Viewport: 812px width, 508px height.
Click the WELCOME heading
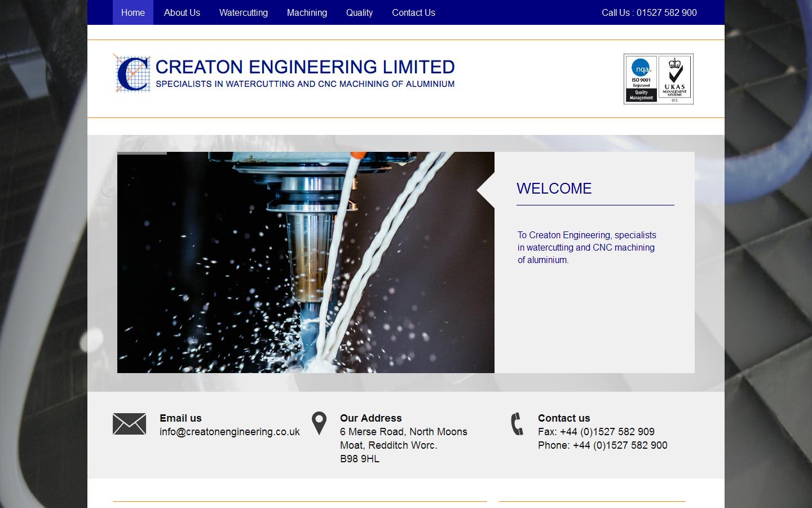(x=554, y=189)
